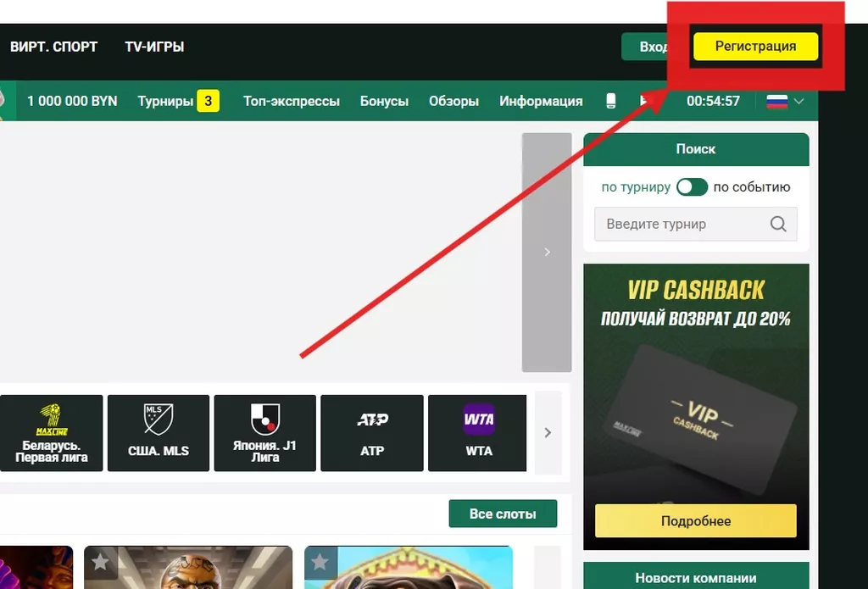Click the Все слоты button
The width and height of the screenshot is (868, 589).
click(503, 514)
